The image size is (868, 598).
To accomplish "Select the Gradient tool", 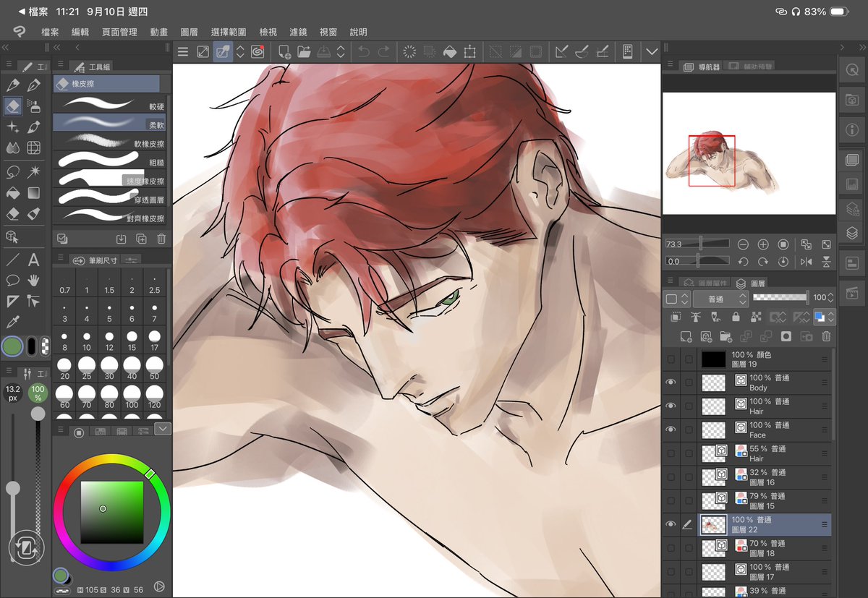I will (33, 193).
